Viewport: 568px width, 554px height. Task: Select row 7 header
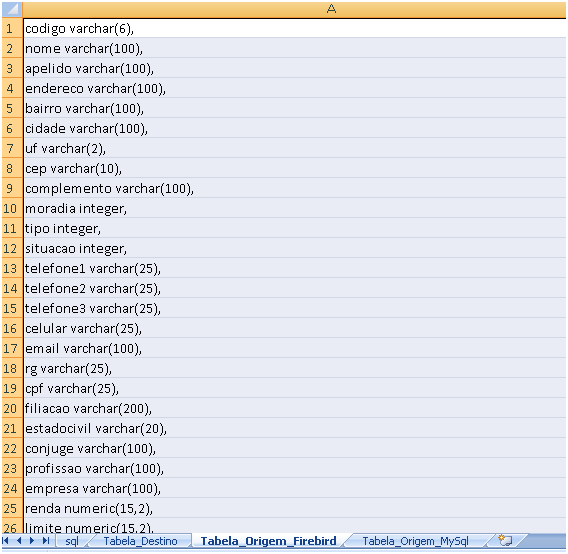point(12,148)
